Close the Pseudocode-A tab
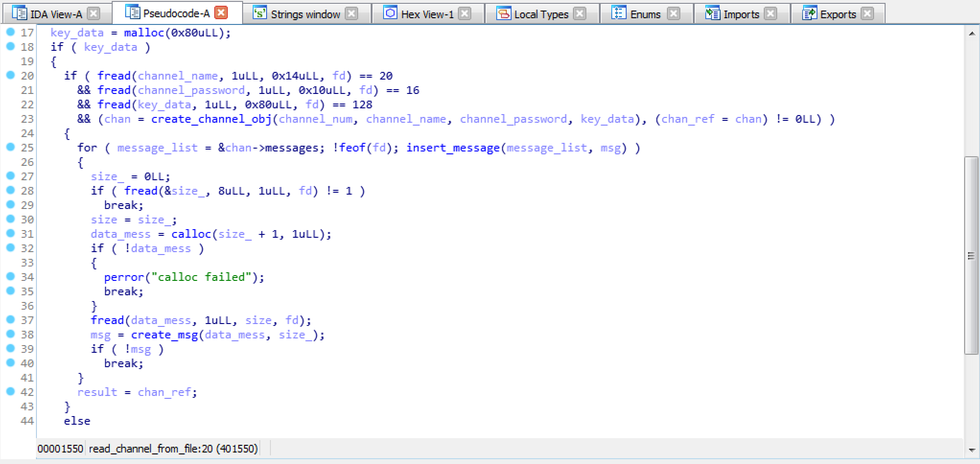980x464 pixels. 221,12
